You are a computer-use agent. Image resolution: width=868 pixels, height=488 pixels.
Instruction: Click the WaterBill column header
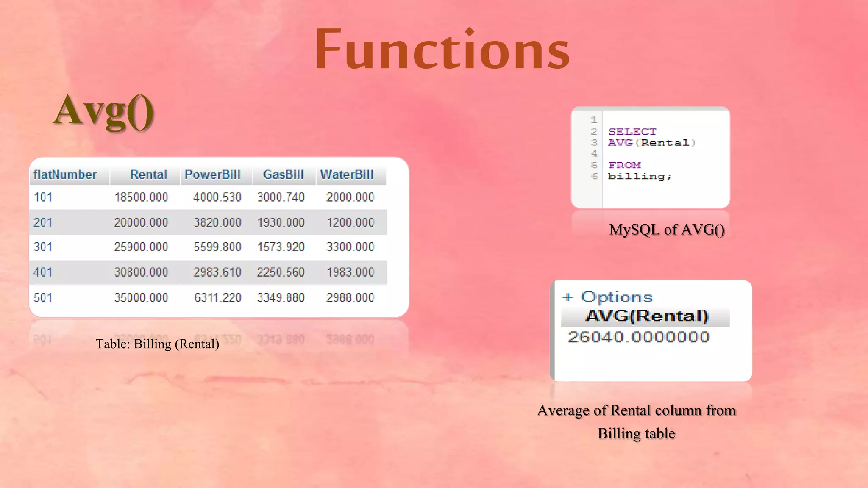[x=347, y=175]
